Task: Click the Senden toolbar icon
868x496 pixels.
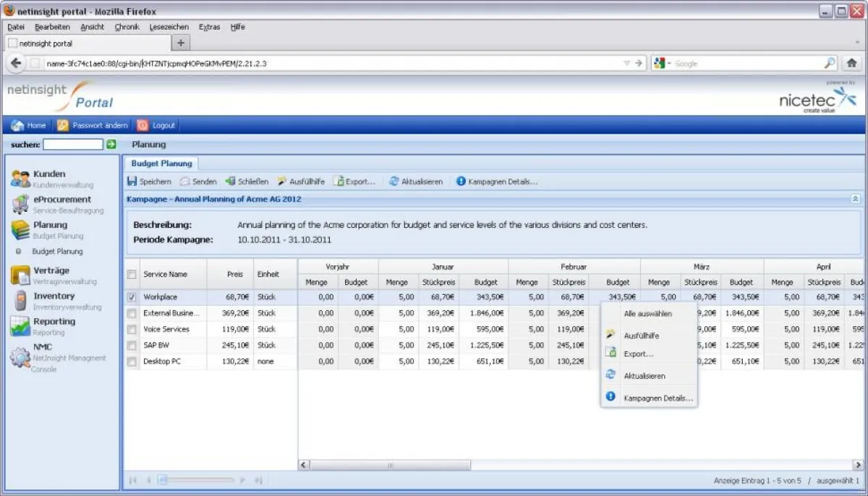Action: 185,181
